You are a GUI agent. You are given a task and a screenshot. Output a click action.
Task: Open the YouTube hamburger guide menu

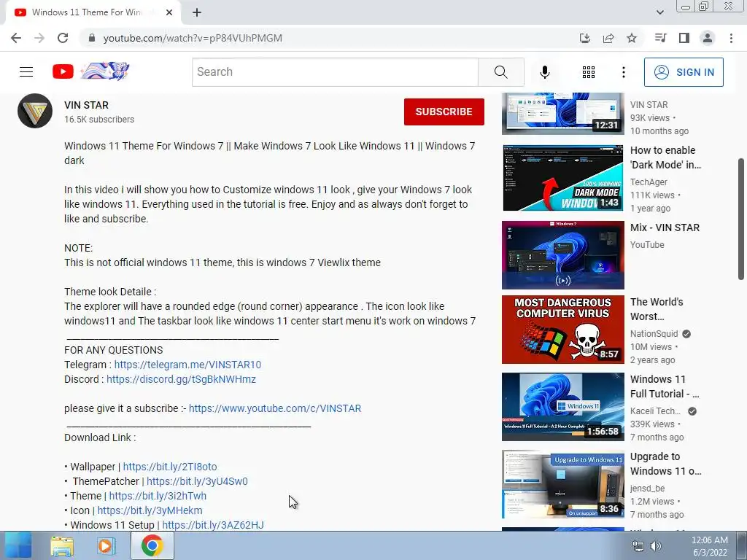coord(26,72)
